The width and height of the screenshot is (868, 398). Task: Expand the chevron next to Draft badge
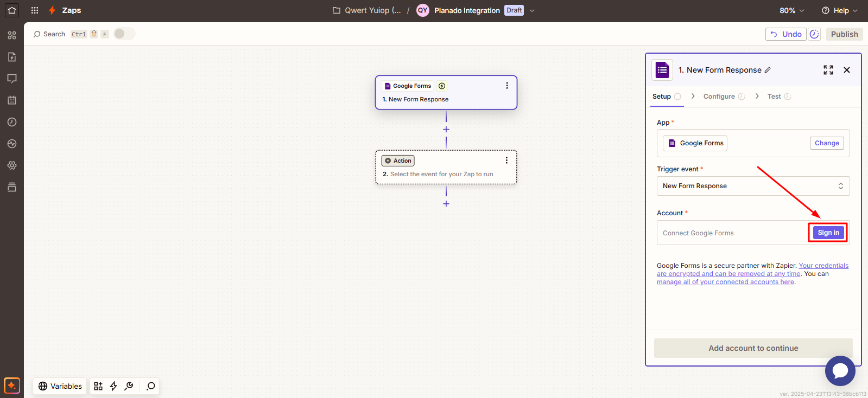(x=532, y=10)
